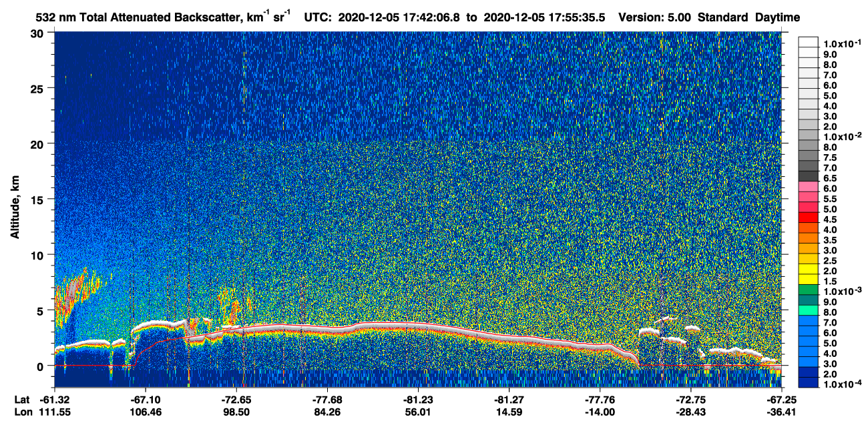Click colorbar label "2.5"
Screen dimensions: 868x445
(x=831, y=262)
